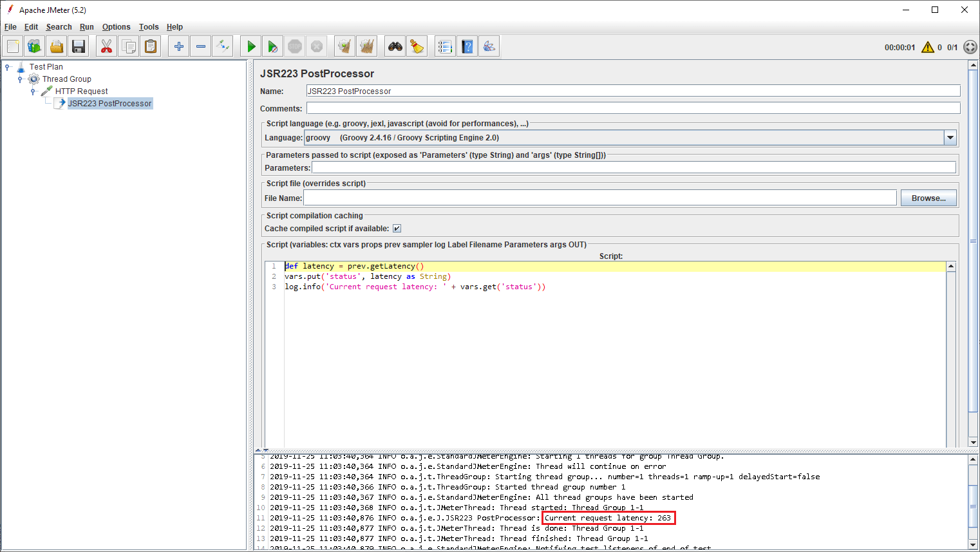Viewport: 980px width, 552px height.
Task: Open the Function Helper dialog icon
Action: coord(445,46)
